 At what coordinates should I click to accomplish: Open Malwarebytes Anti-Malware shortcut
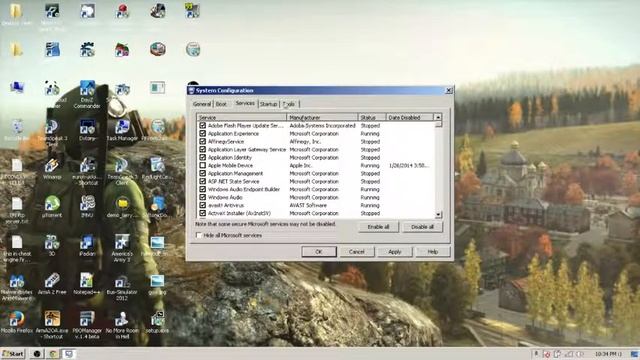pos(17,288)
